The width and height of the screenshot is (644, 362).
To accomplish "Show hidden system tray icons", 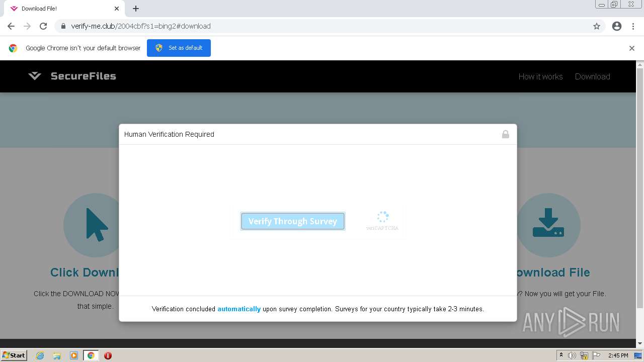I will (x=561, y=355).
